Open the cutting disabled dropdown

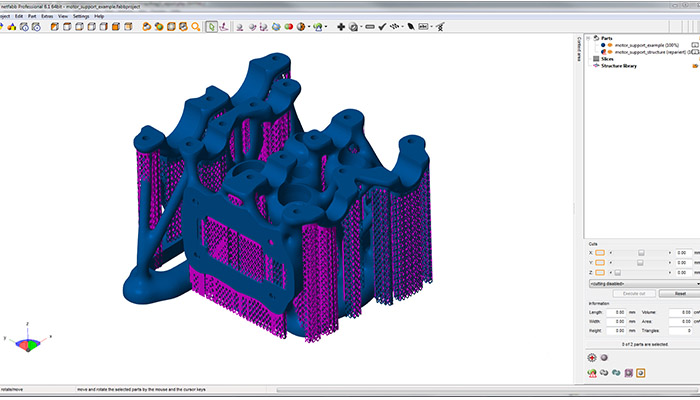tap(644, 283)
